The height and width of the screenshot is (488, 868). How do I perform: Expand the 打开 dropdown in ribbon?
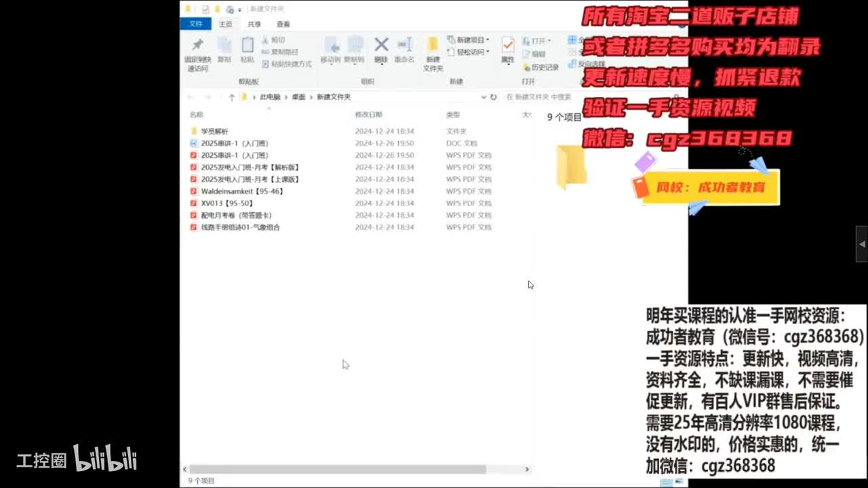(x=536, y=41)
